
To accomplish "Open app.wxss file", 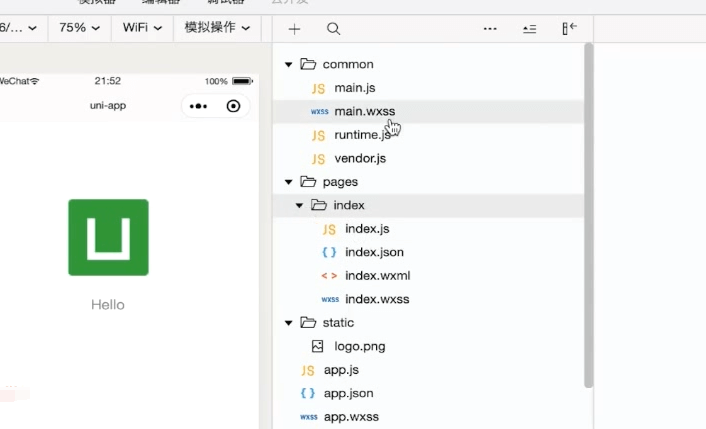I will (351, 416).
